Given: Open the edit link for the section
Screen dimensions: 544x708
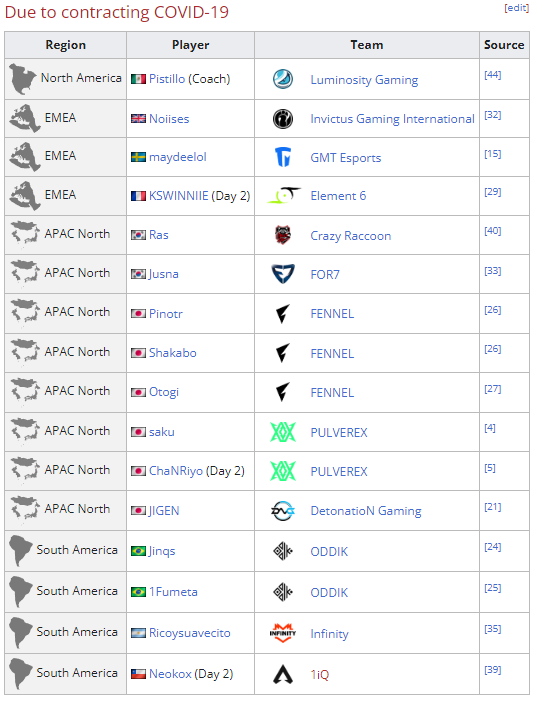Looking at the screenshot, I should pos(516,8).
